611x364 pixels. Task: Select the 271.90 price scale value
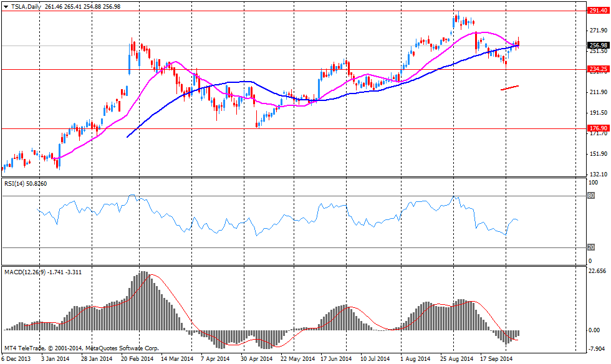click(599, 31)
